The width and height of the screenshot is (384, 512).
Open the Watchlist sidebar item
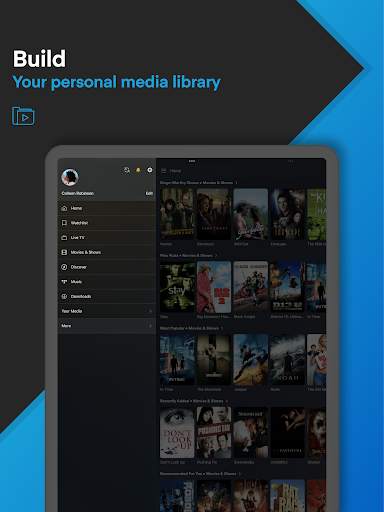pyautogui.click(x=107, y=223)
